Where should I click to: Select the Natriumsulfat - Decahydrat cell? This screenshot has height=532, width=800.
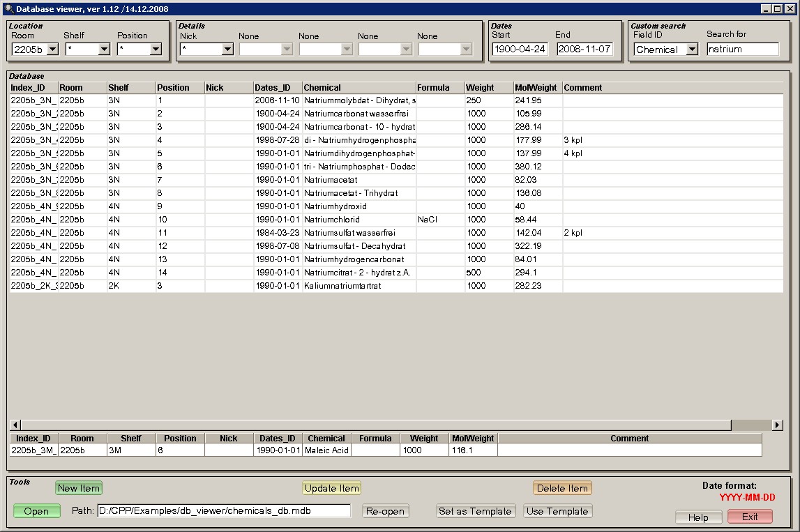click(359, 246)
